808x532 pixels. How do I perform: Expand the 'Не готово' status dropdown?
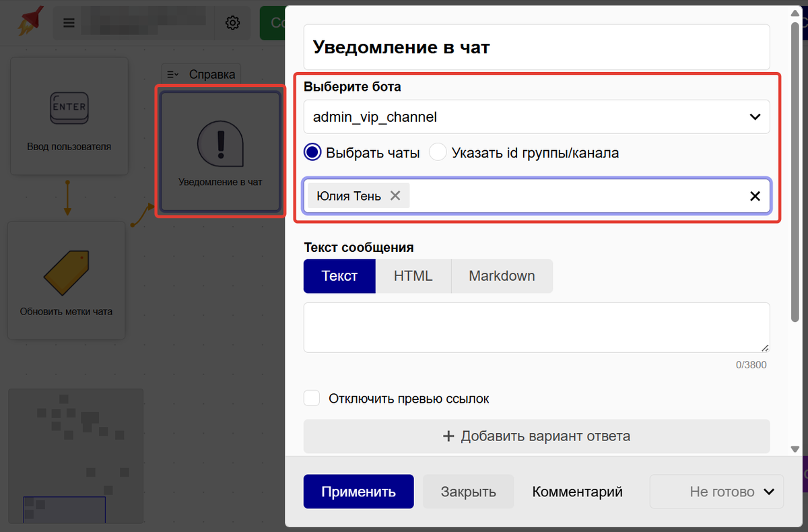(x=716, y=492)
